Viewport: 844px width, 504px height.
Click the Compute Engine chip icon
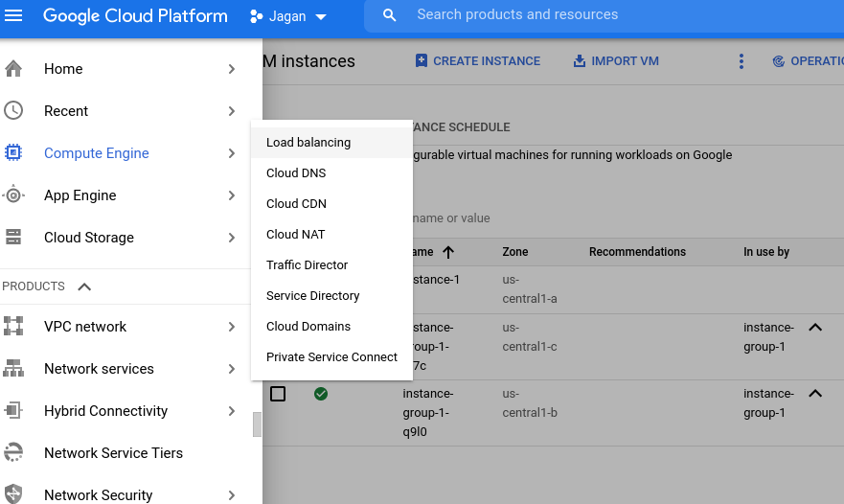(13, 153)
